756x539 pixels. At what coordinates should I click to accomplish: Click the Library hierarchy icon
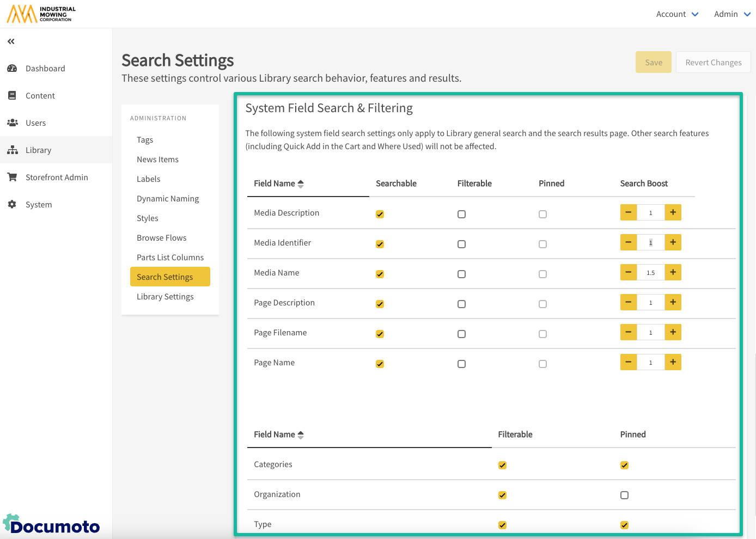[x=12, y=150]
